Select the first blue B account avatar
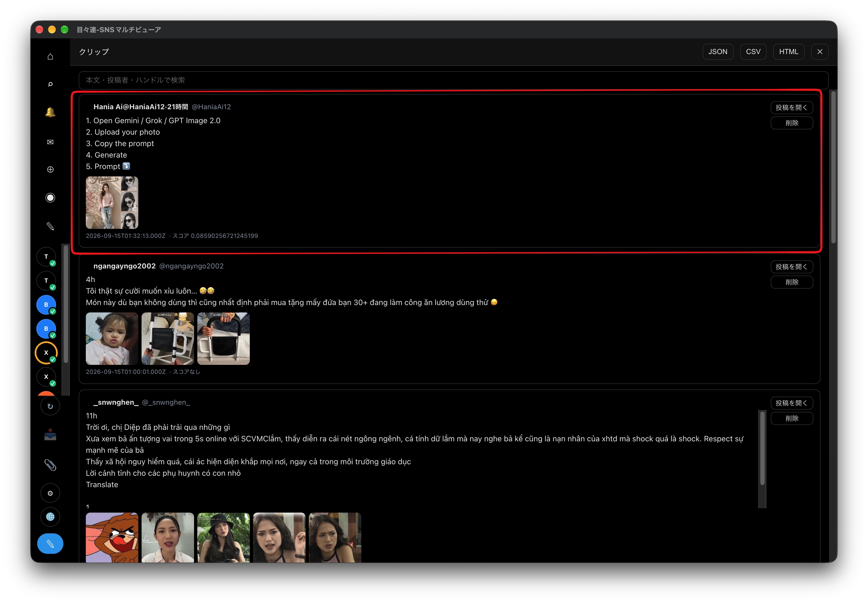Screen dimensions: 868x603 point(46,305)
